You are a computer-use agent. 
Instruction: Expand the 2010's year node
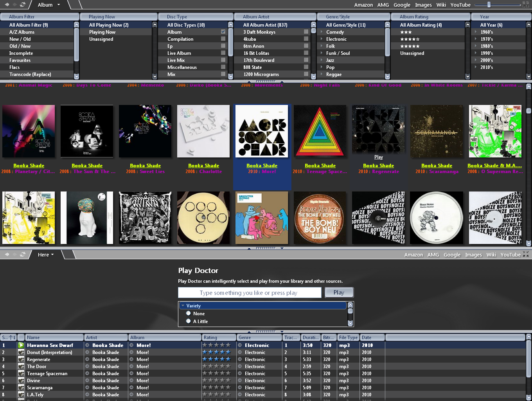(x=476, y=67)
